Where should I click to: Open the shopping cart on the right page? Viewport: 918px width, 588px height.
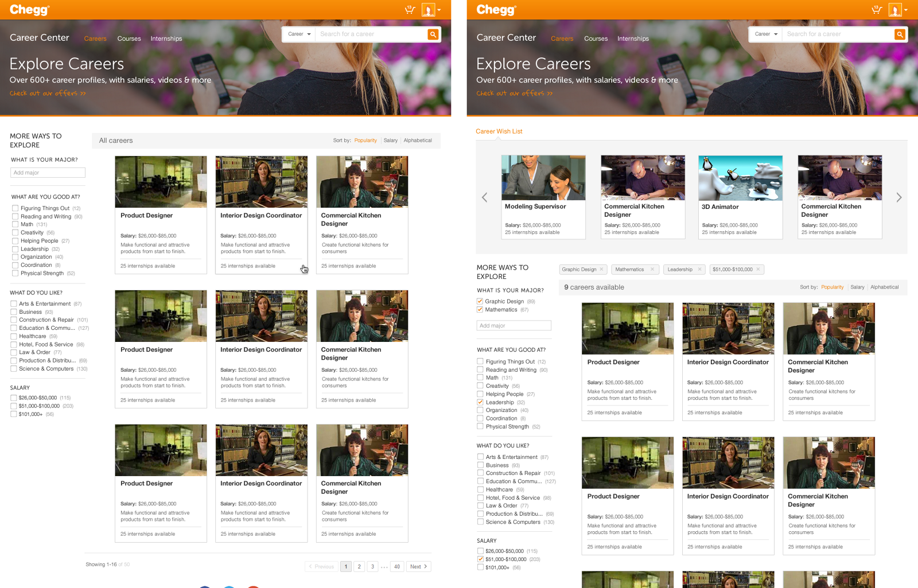coord(876,9)
